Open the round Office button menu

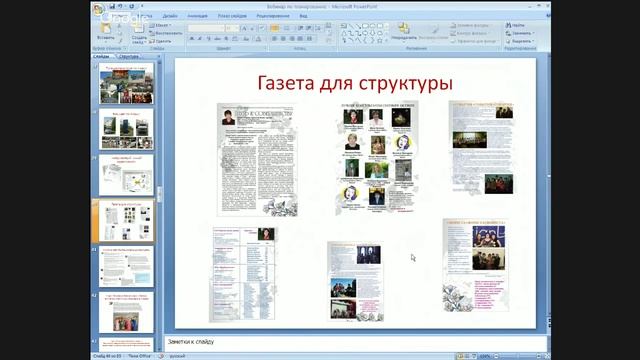[98, 9]
